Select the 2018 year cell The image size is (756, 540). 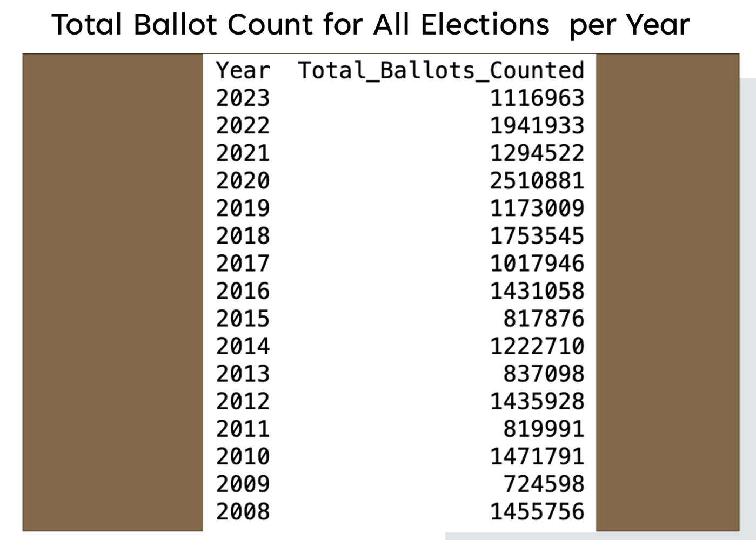point(243,236)
